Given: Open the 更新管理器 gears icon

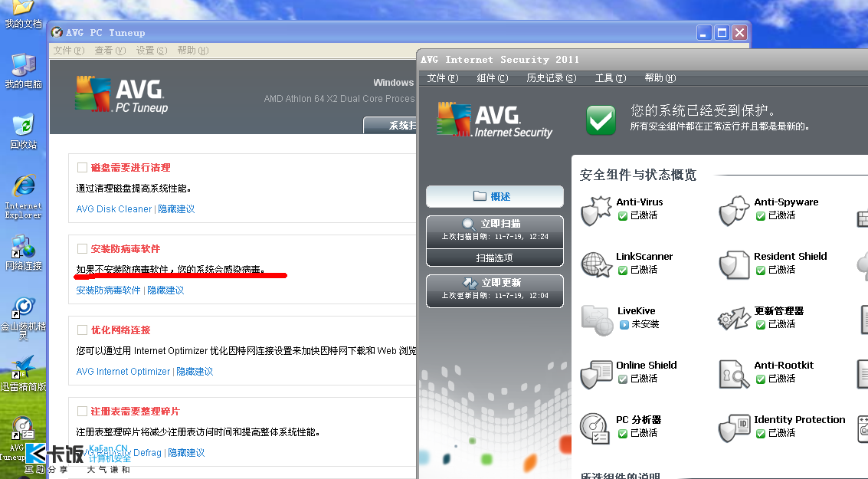Looking at the screenshot, I should coord(734,318).
